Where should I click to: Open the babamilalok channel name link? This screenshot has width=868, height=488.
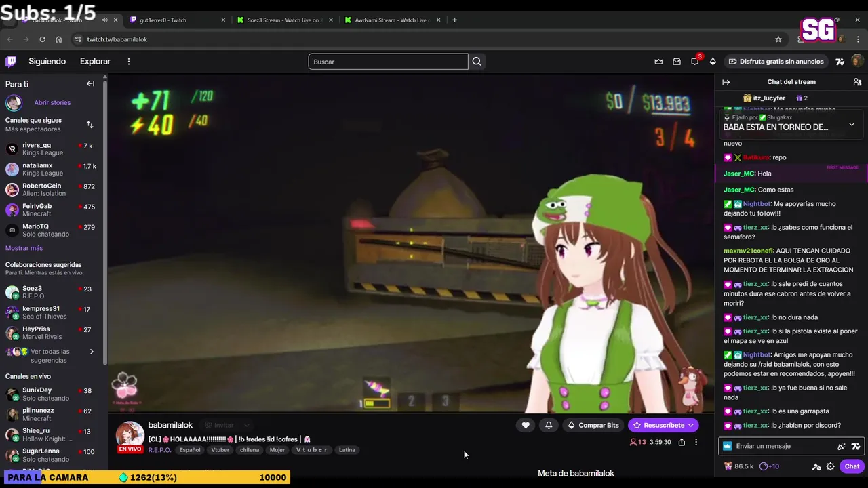(x=170, y=425)
